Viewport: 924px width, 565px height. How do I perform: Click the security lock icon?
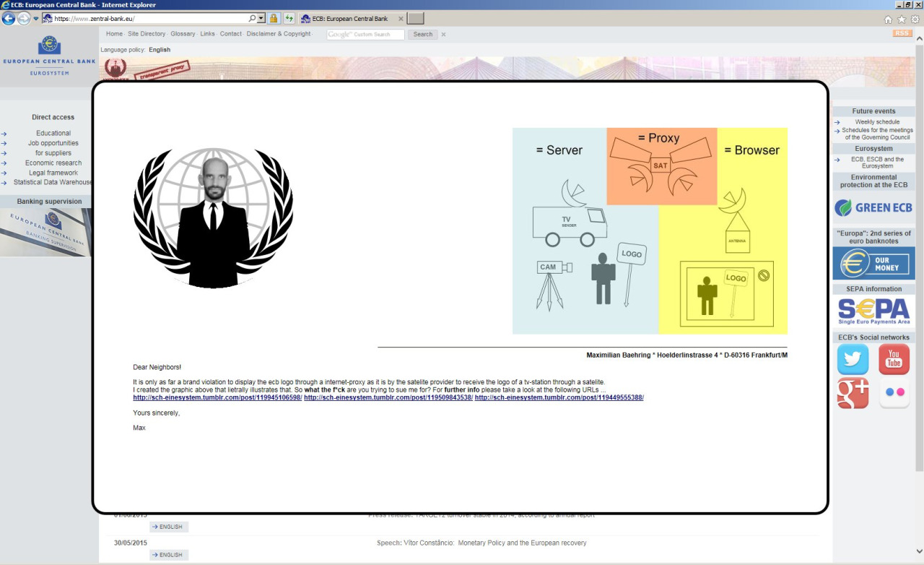tap(274, 18)
